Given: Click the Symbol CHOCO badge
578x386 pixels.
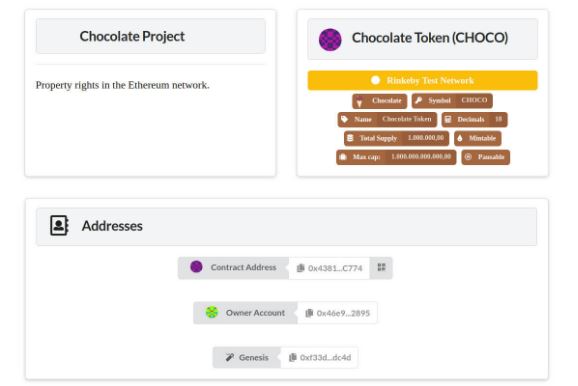Looking at the screenshot, I should coord(452,101).
